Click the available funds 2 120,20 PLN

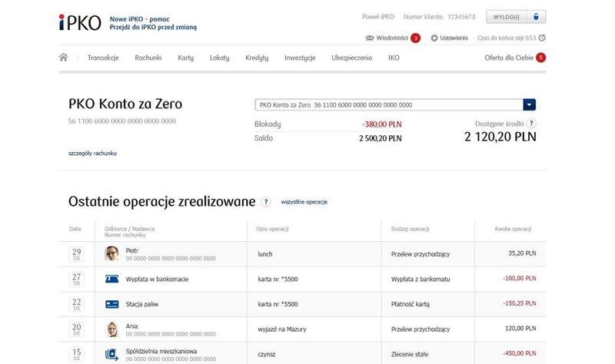coord(500,137)
